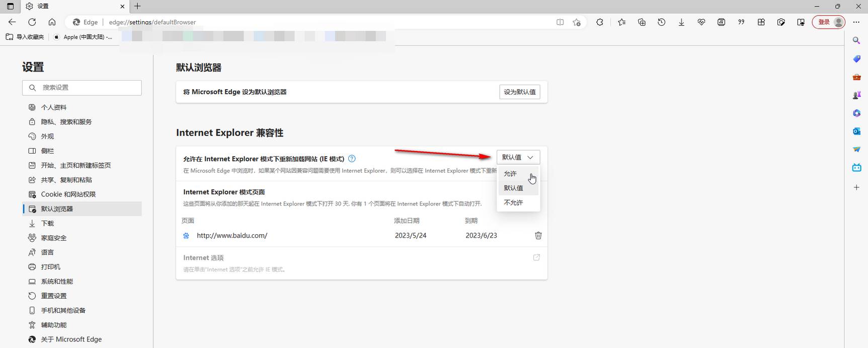Click 设为默认值 button
This screenshot has width=868, height=348.
pyautogui.click(x=520, y=92)
